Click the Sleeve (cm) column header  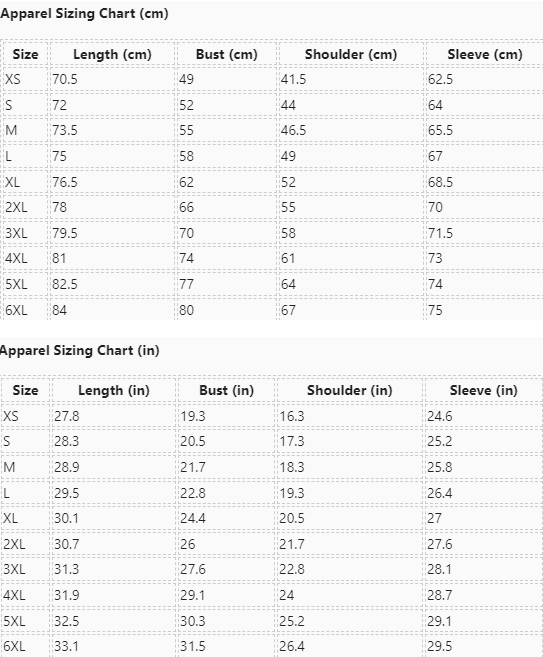pyautogui.click(x=485, y=54)
